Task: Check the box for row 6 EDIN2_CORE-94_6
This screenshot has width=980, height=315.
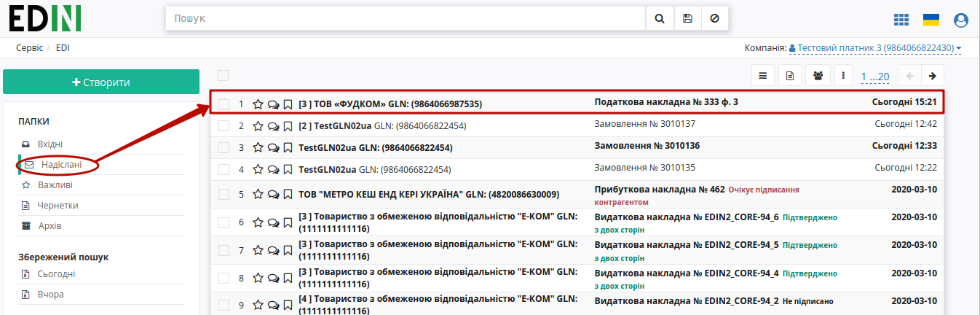Action: click(224, 222)
